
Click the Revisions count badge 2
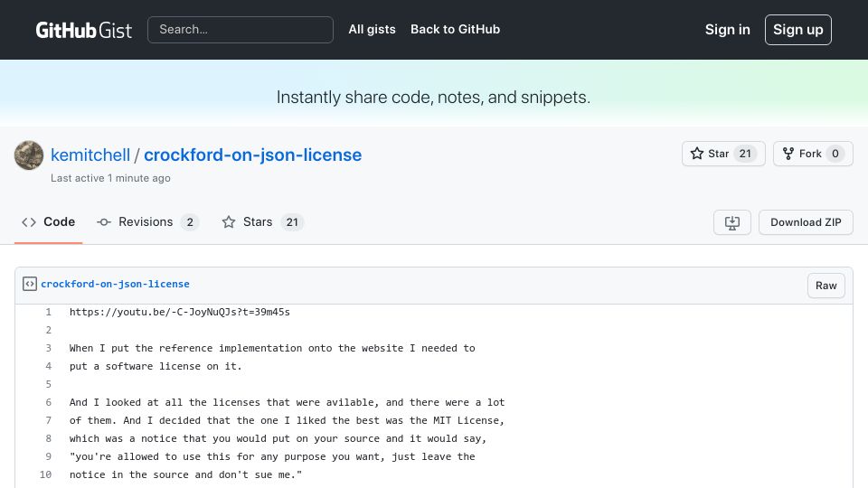[190, 222]
